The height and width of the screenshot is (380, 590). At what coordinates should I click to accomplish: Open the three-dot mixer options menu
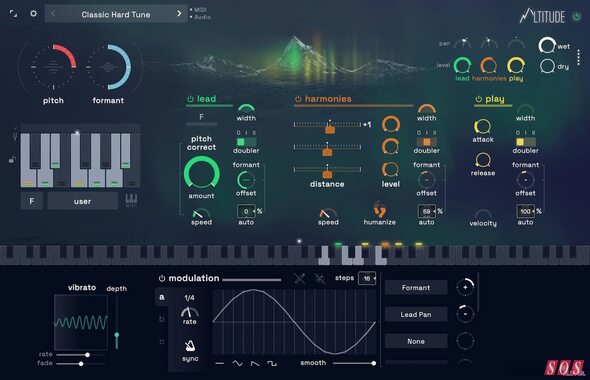(x=579, y=57)
